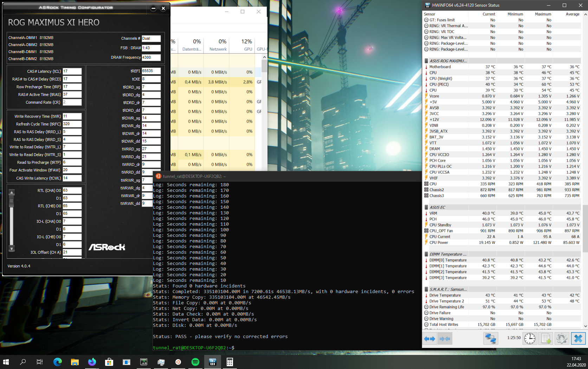Click the 'CPU Power' row in HWiNFO
The height and width of the screenshot is (369, 588).
pyautogui.click(x=502, y=242)
